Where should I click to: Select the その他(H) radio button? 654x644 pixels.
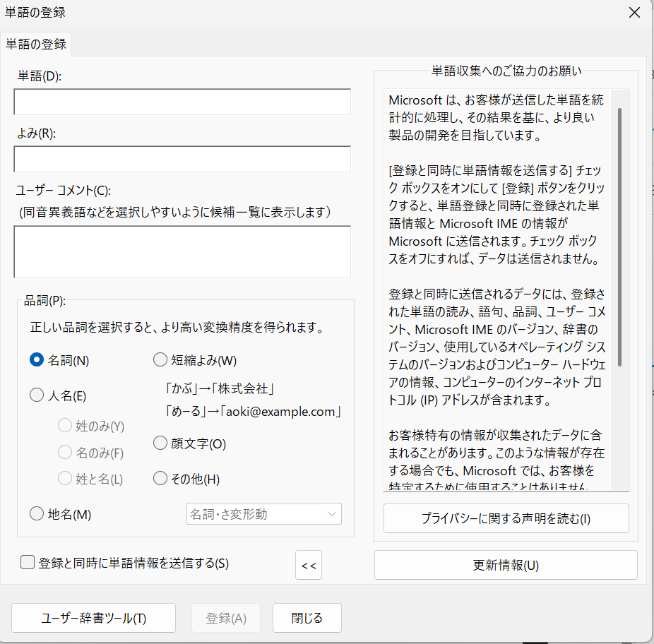coord(160,479)
